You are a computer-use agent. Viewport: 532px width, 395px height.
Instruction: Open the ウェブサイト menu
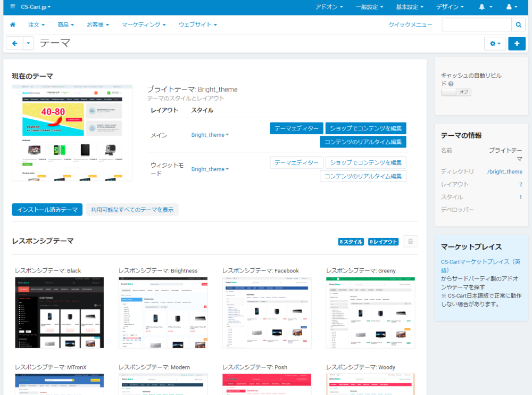coord(197,25)
